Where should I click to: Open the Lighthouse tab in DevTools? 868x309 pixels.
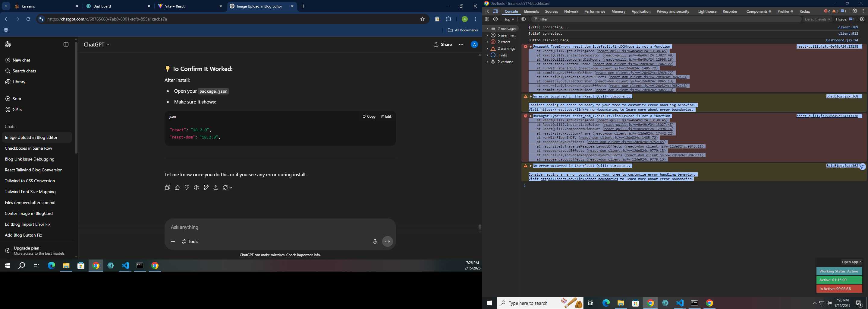tap(707, 11)
